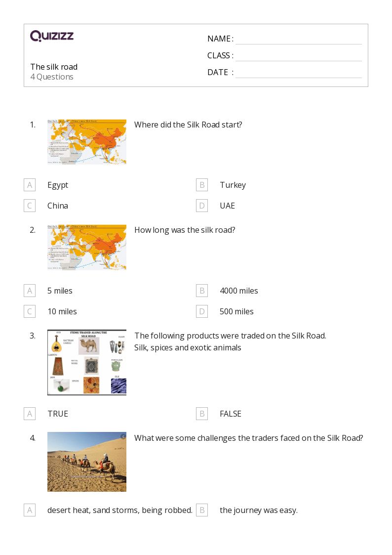The image size is (392, 555).
Task: Choose box A next to 5 miles
Action: [30, 291]
